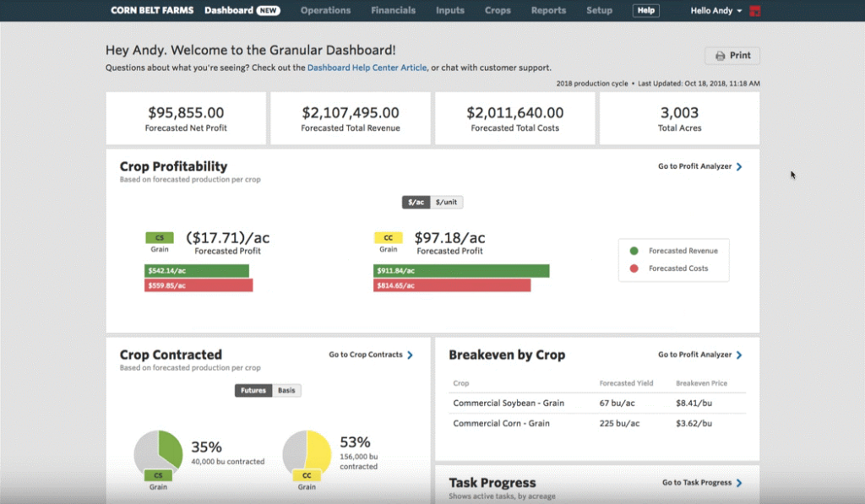Open the Operations menu
This screenshot has height=504, width=865.
(x=325, y=11)
